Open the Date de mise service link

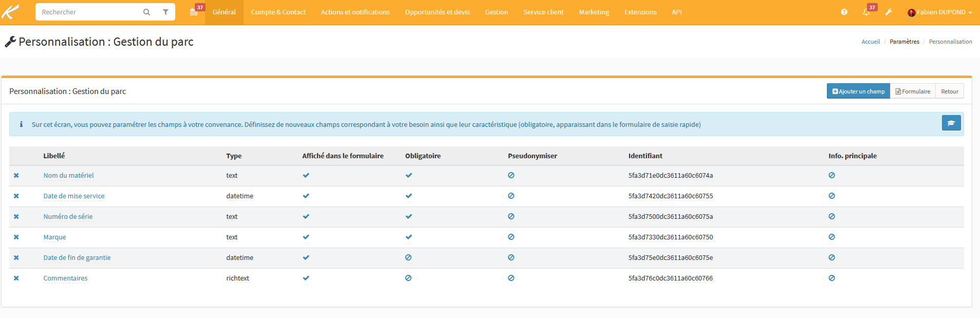click(74, 196)
